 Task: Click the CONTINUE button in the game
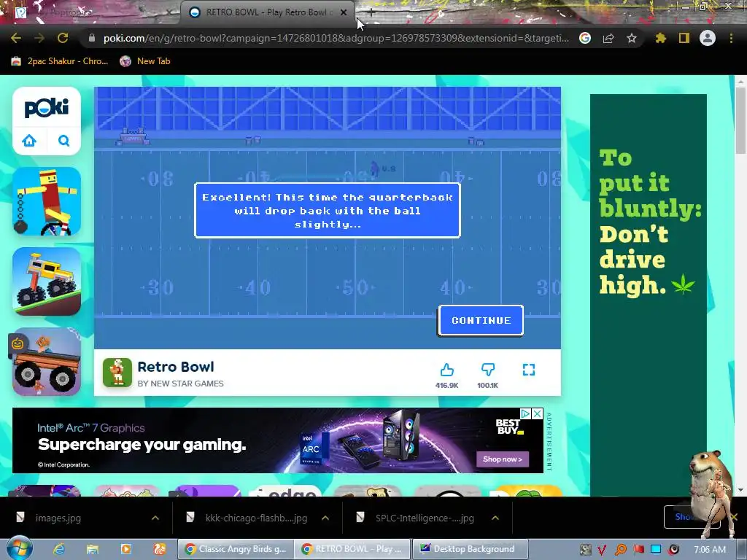[x=481, y=321]
